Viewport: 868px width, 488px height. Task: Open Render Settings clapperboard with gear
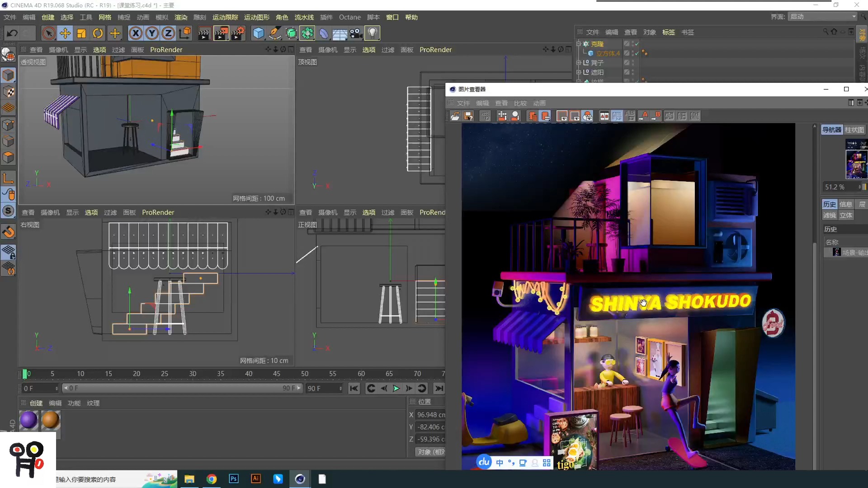click(238, 33)
